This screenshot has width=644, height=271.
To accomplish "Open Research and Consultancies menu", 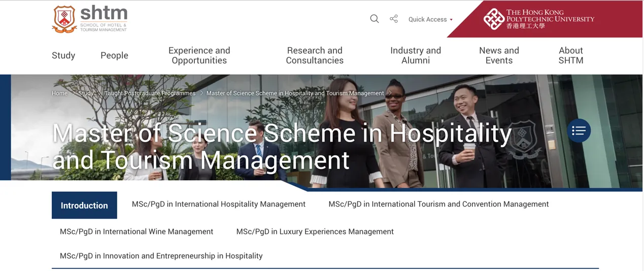I will click(315, 55).
